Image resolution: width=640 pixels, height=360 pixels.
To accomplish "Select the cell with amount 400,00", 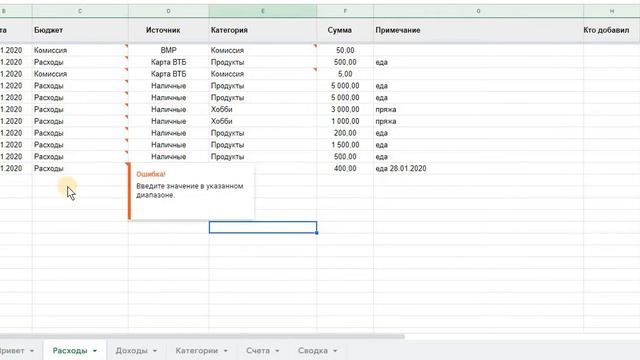I will coord(345,169).
